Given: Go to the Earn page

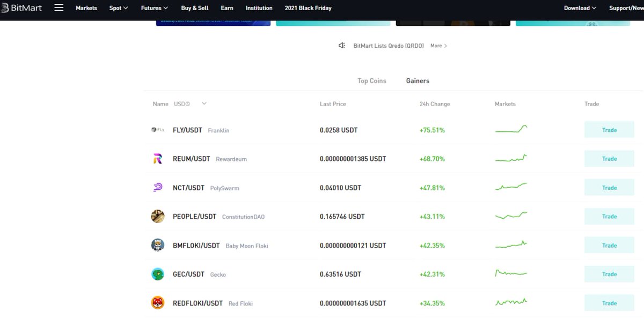Looking at the screenshot, I should 227,8.
